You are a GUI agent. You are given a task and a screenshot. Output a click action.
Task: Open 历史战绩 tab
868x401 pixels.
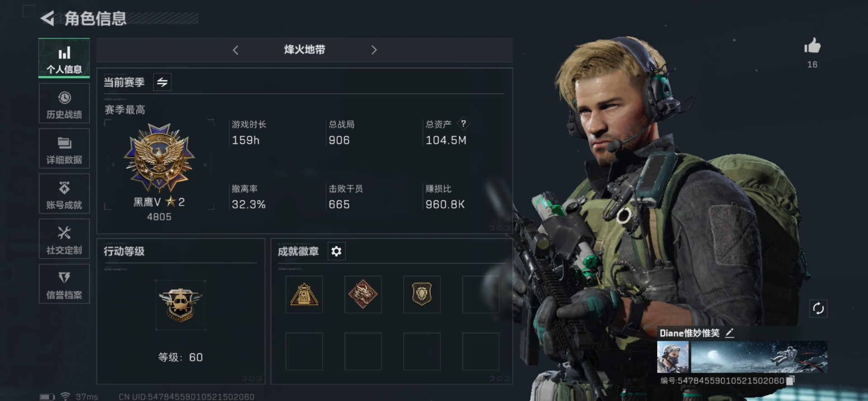pos(64,103)
